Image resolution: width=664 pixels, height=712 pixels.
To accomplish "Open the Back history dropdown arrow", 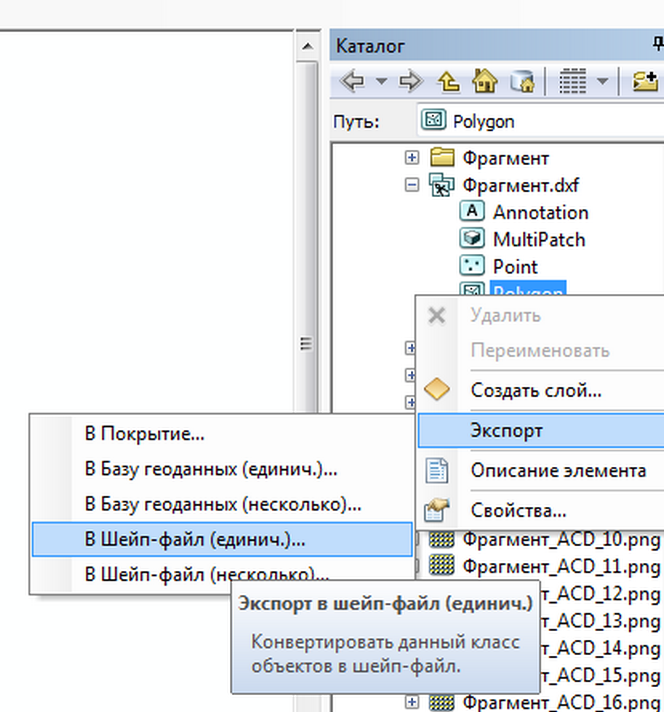I will (x=382, y=81).
